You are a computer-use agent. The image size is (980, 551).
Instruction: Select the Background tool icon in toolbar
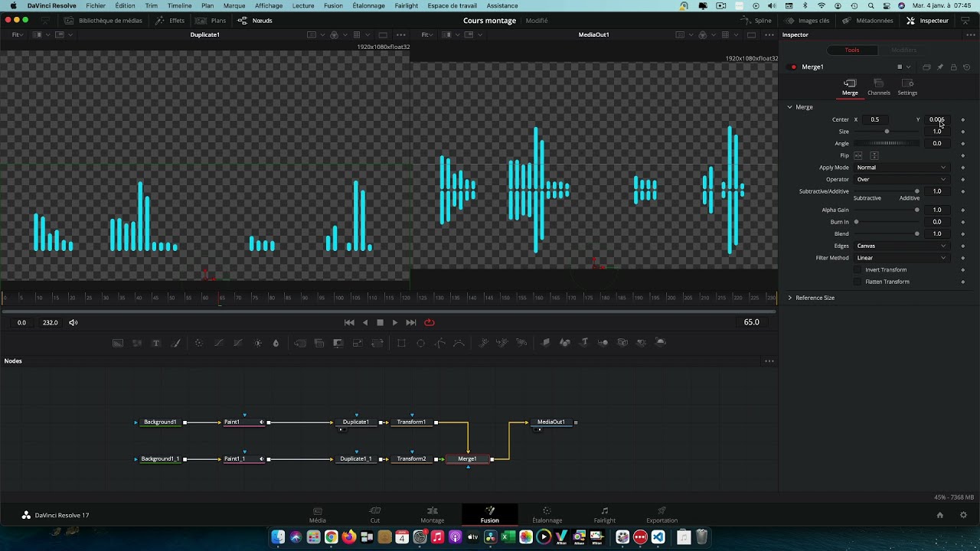pyautogui.click(x=118, y=343)
